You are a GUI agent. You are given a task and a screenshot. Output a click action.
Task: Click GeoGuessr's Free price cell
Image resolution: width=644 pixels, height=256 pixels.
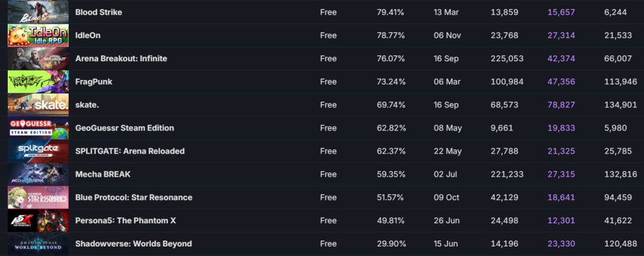pyautogui.click(x=329, y=128)
